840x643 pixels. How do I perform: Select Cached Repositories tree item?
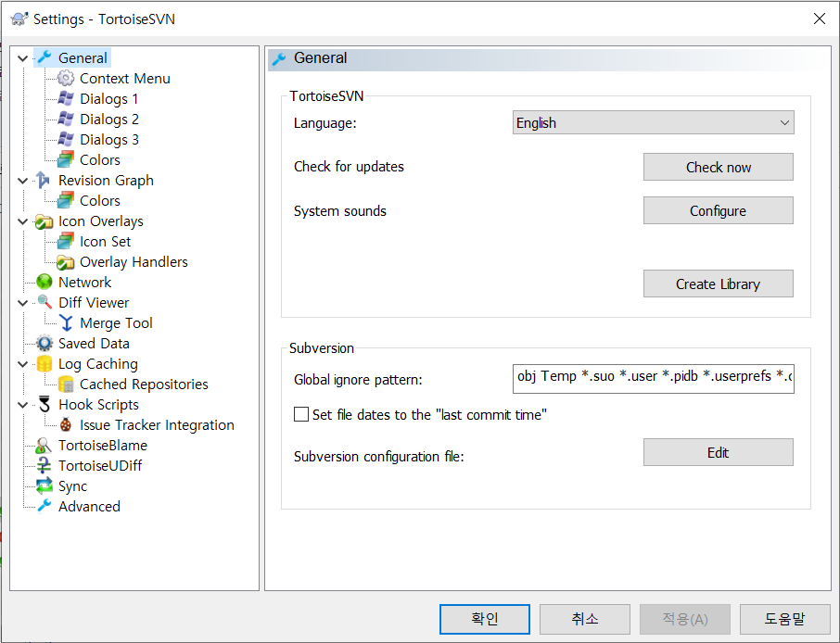click(x=144, y=384)
